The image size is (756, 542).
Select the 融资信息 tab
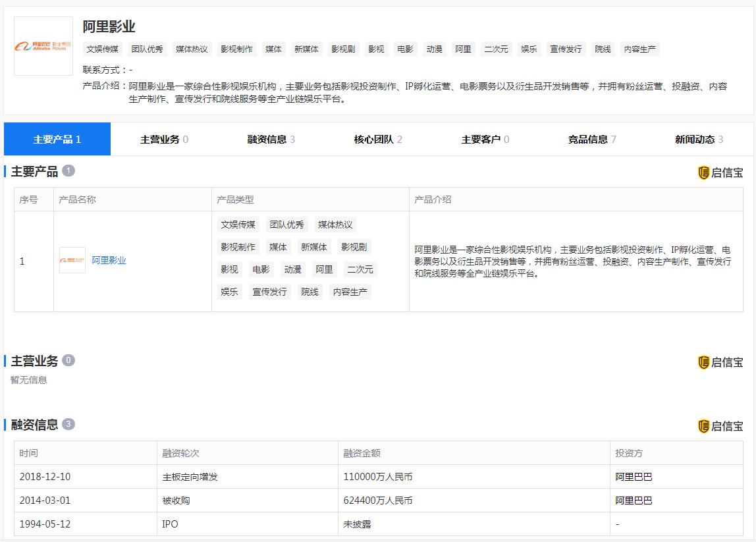(x=271, y=140)
